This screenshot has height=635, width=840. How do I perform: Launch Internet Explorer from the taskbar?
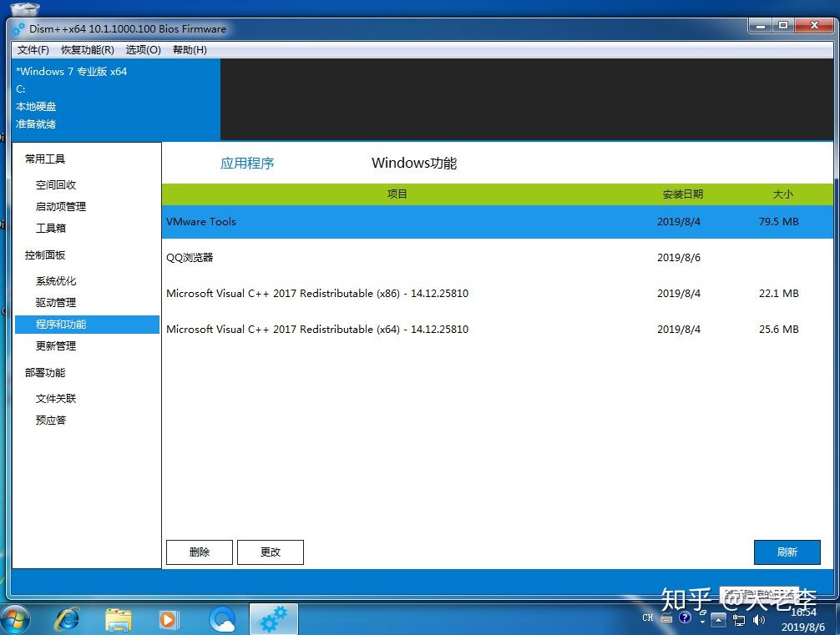click(x=67, y=621)
